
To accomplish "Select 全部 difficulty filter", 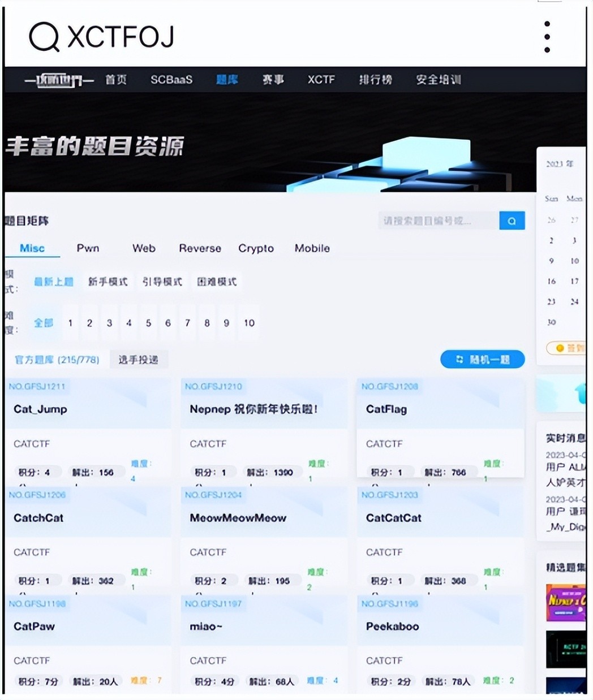I will point(44,323).
